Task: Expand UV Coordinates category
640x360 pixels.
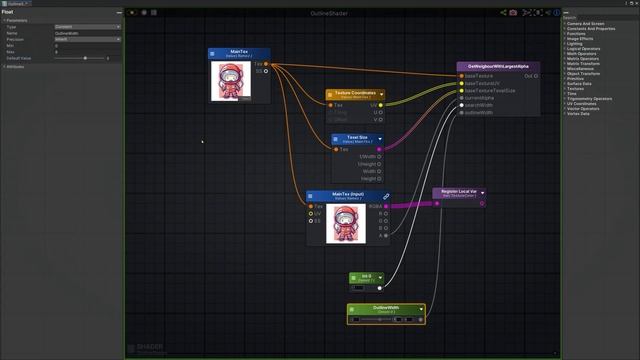Action: coord(581,104)
